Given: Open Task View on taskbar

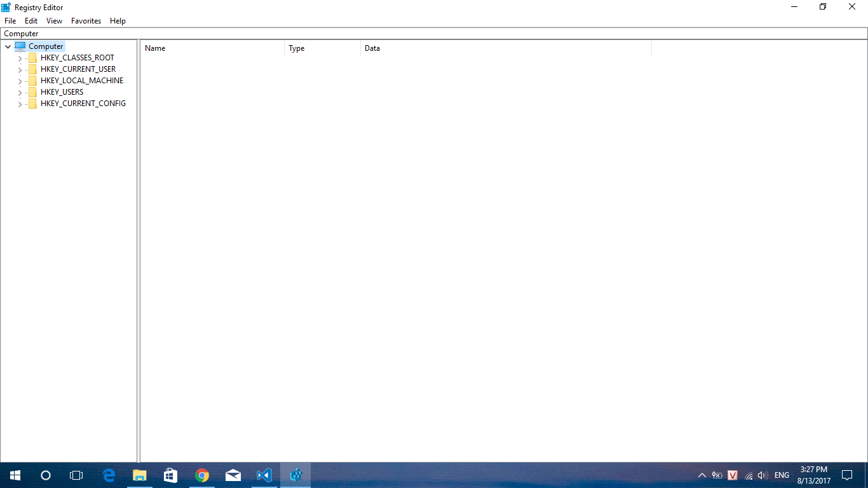Looking at the screenshot, I should (76, 475).
